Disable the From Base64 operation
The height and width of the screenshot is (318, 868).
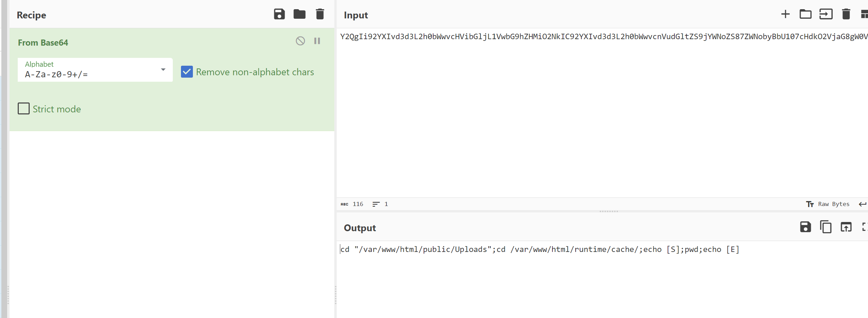300,41
